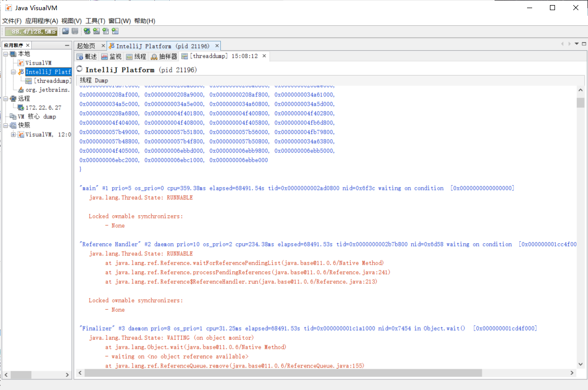Click the 快照 snapshots icon in tree
588x390 pixels.
tap(13, 125)
